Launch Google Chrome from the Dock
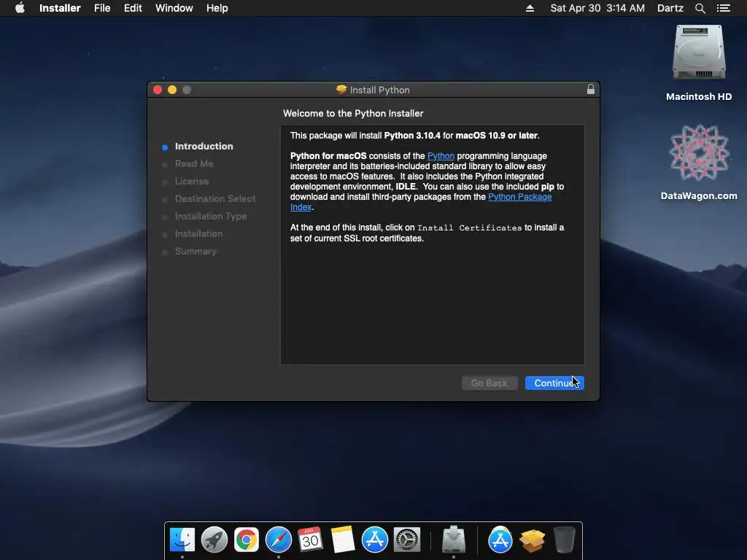 [247, 540]
